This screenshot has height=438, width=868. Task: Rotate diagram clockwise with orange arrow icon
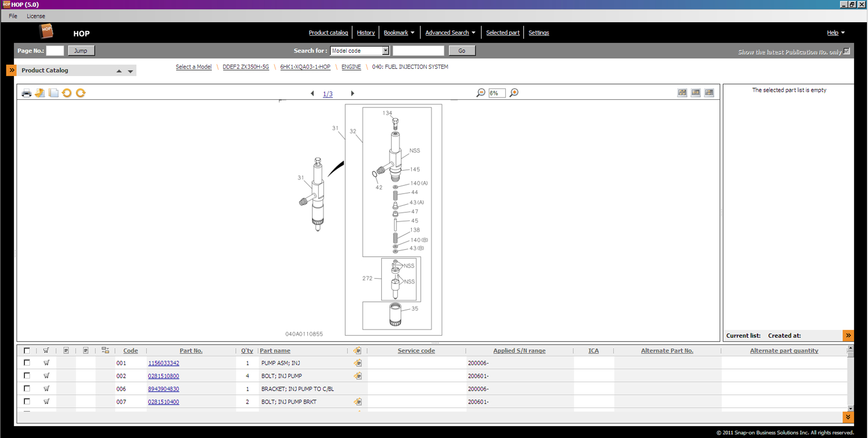[81, 93]
